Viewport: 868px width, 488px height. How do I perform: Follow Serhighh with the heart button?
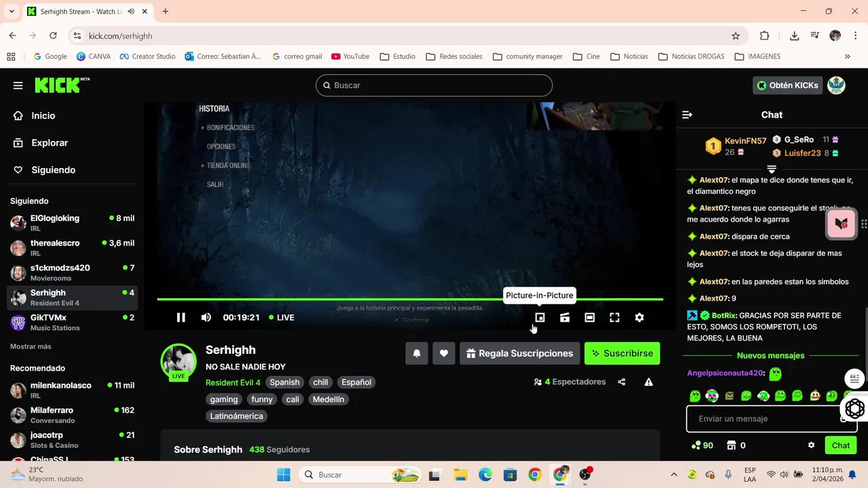coord(443,353)
